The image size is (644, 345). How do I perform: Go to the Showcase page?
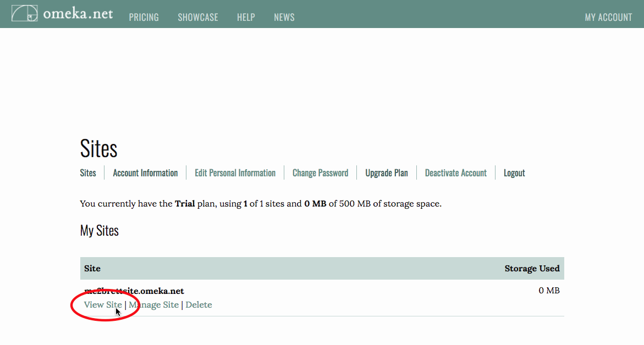198,18
